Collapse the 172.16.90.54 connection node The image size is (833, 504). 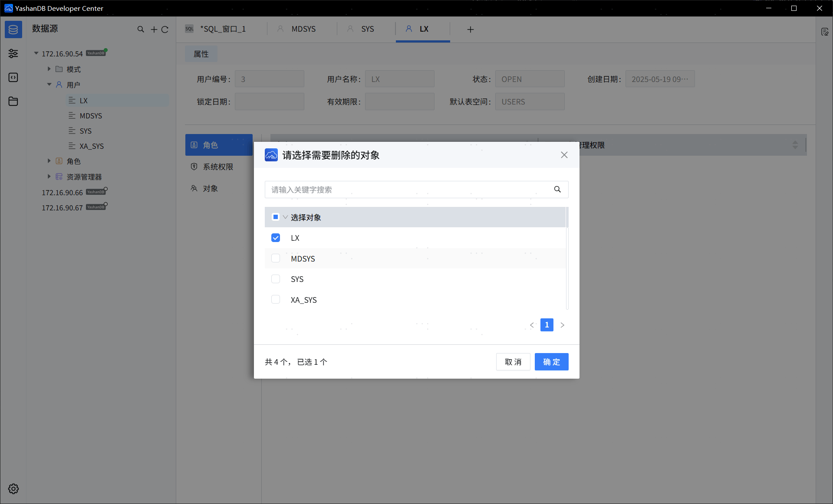click(36, 53)
